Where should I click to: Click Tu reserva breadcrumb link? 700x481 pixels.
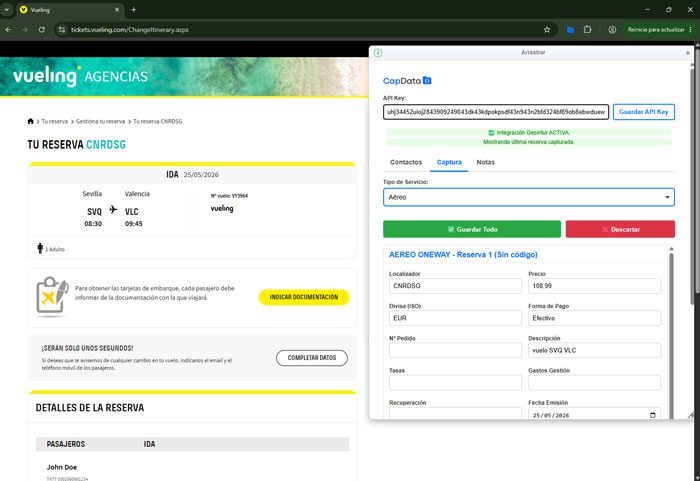(x=54, y=121)
